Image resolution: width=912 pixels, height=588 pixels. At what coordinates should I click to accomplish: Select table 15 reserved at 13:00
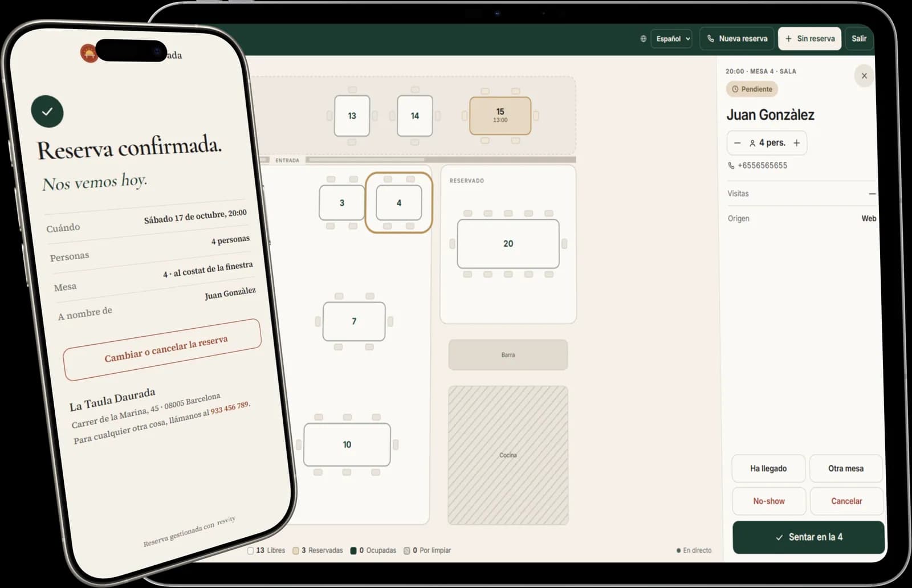500,116
